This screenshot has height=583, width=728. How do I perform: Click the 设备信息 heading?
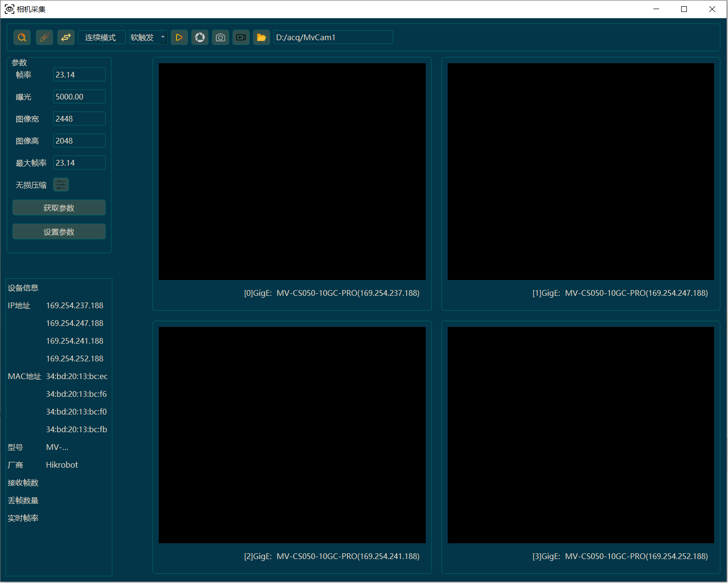[x=23, y=288]
